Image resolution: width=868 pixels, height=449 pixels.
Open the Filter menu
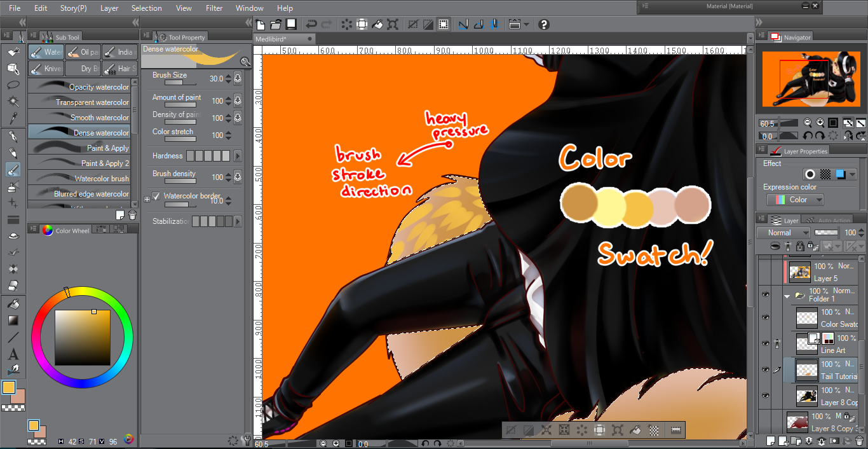pyautogui.click(x=214, y=8)
